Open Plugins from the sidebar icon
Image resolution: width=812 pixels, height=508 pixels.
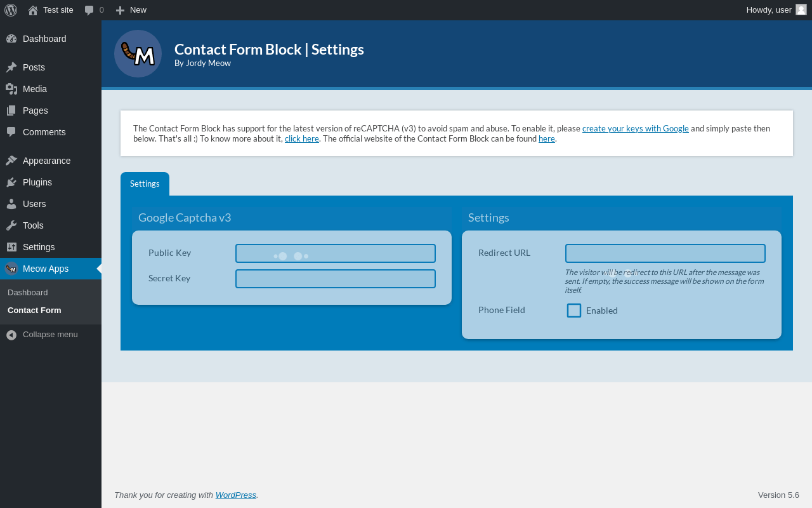(x=11, y=182)
